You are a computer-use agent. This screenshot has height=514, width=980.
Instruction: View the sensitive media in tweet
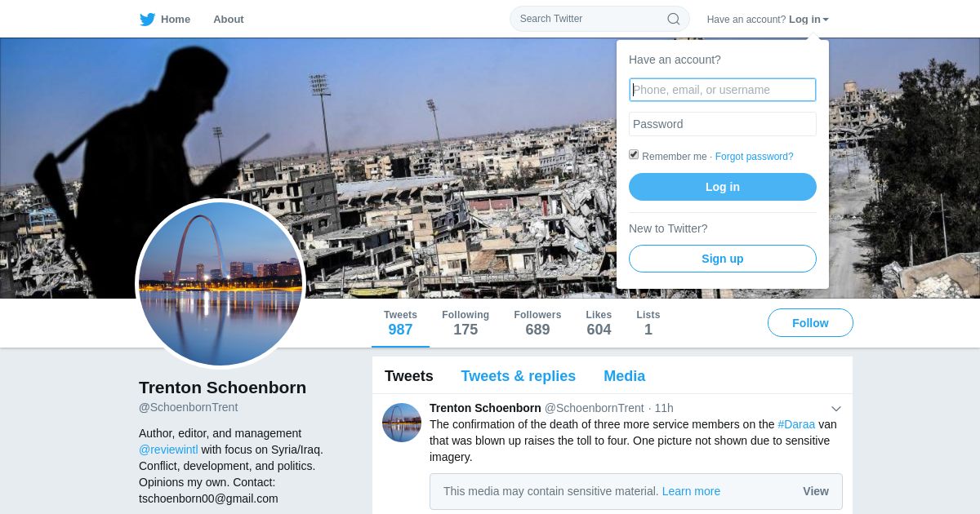815,491
